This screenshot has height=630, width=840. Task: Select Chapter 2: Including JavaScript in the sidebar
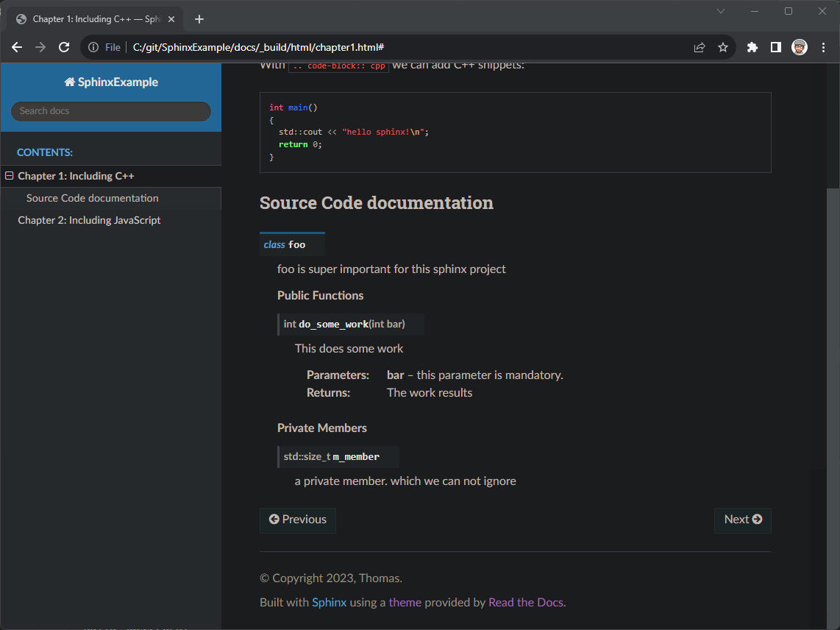point(88,219)
